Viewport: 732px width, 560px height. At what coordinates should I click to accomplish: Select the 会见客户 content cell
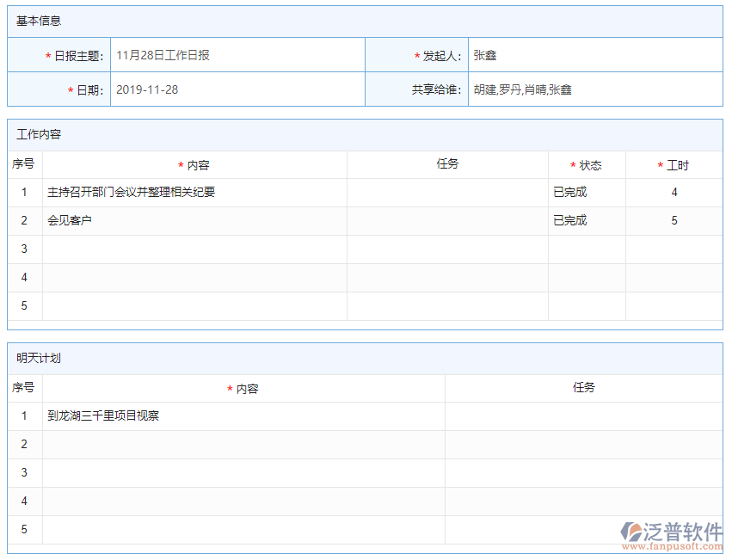click(x=195, y=220)
